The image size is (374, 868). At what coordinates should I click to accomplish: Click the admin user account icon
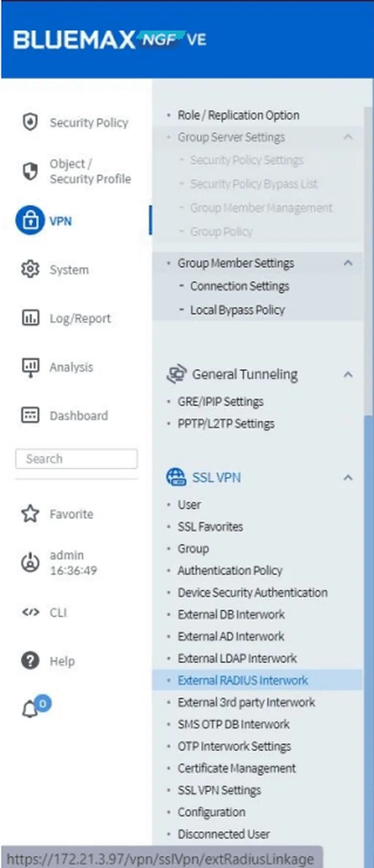[x=30, y=562]
